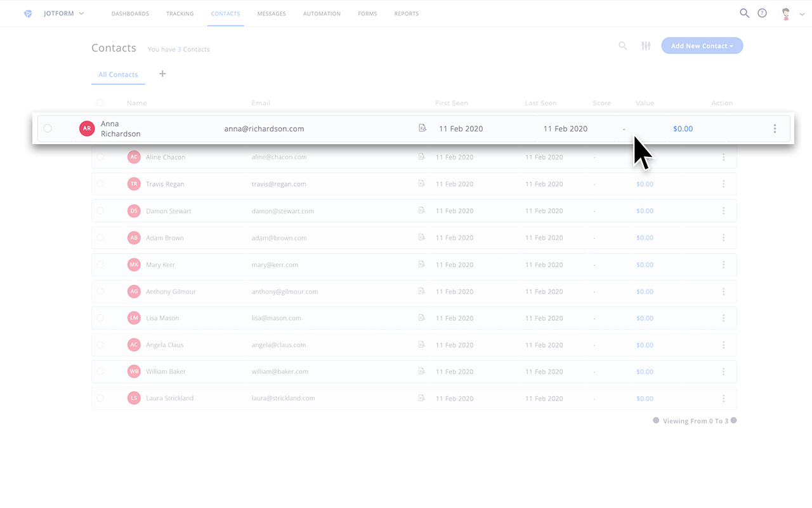Click the form source icon on Anna Richardson's row

[x=422, y=128]
